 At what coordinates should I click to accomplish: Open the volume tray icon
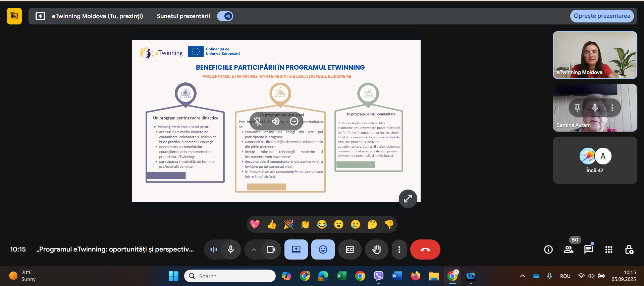pos(591,276)
